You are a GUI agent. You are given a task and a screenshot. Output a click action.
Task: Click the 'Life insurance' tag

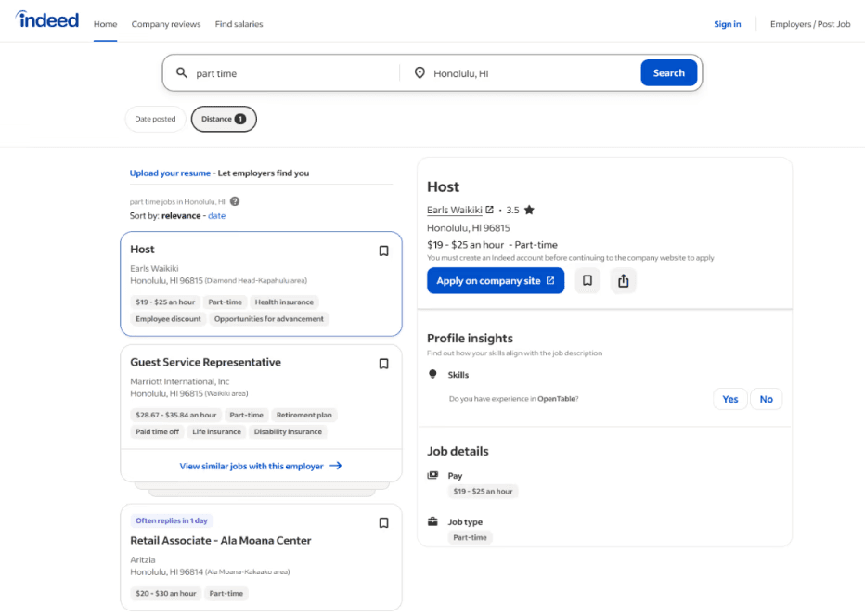coord(216,431)
